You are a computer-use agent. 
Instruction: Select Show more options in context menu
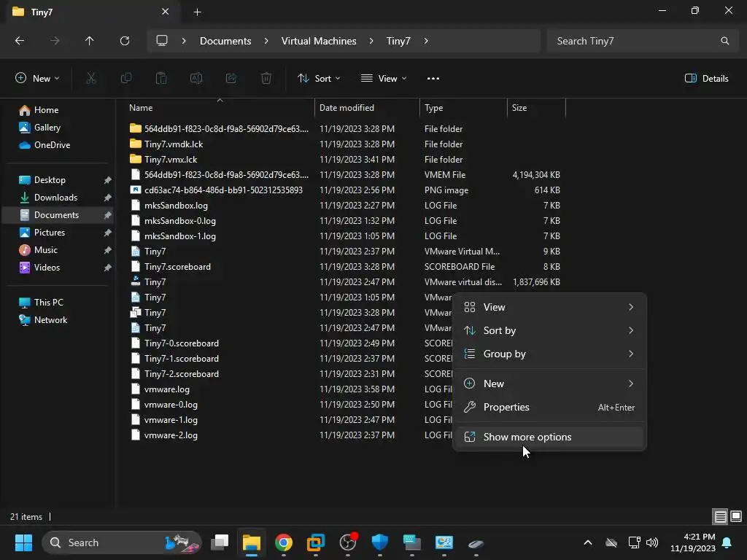549,437
